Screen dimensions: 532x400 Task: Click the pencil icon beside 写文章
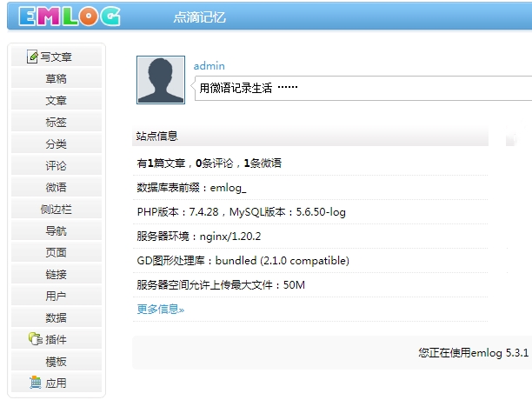33,57
